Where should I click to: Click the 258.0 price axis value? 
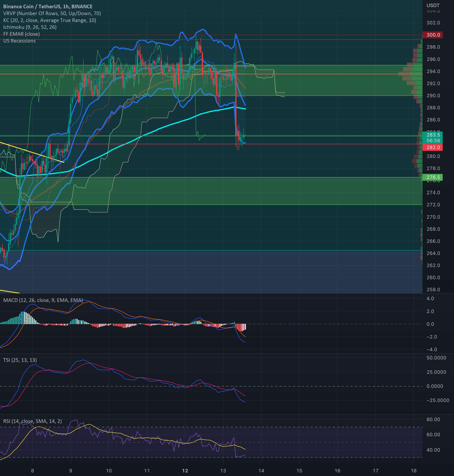pos(433,289)
